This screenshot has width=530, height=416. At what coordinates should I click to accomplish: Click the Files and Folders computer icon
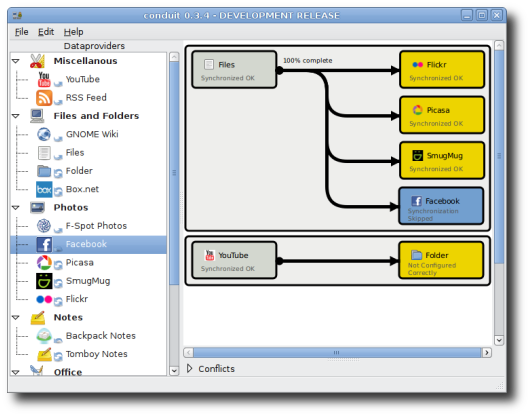(37, 116)
